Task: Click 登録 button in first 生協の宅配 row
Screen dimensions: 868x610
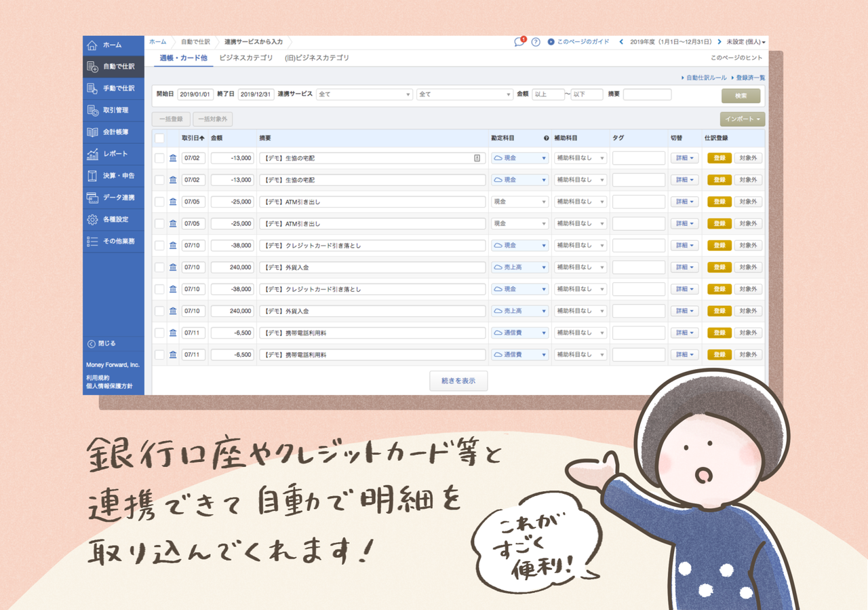Action: point(719,158)
